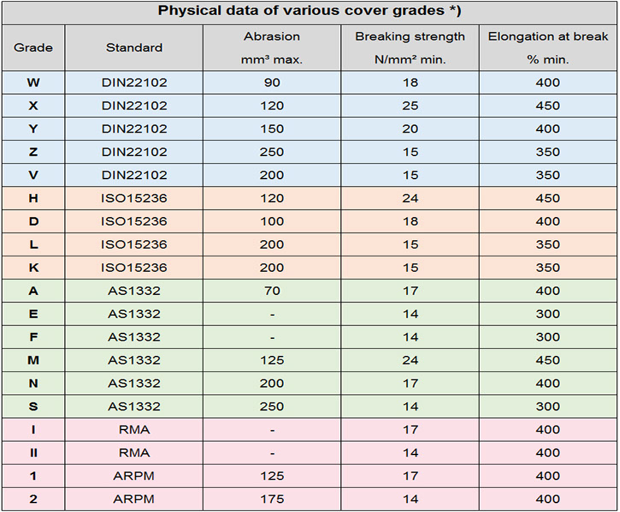Select the abrasion value 100 for grade D

[x=272, y=221]
